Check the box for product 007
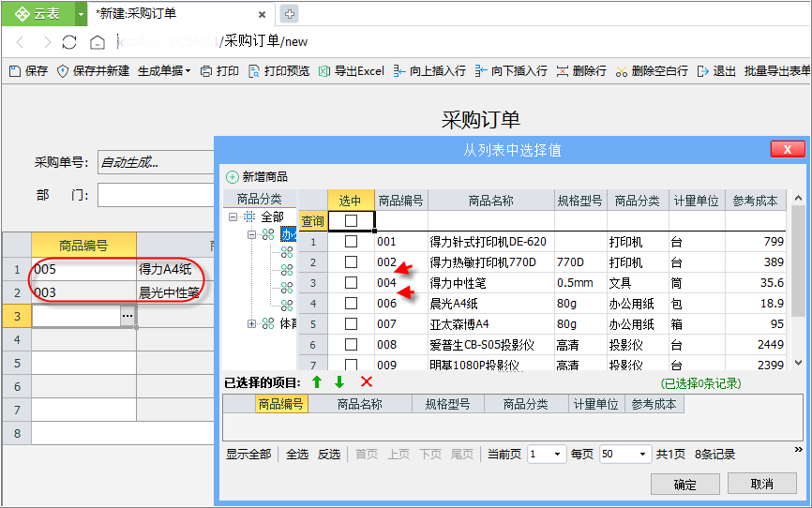The width and height of the screenshot is (812, 508). 351,323
